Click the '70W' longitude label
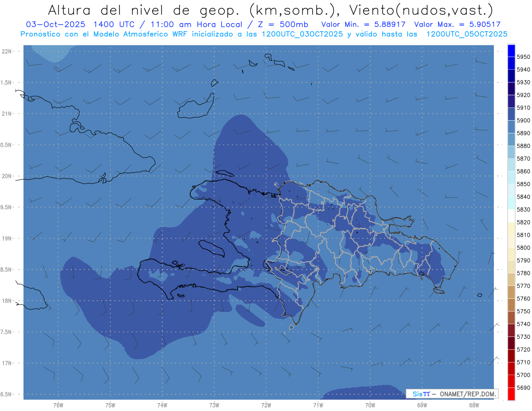The height and width of the screenshot is (411, 532). [370, 405]
